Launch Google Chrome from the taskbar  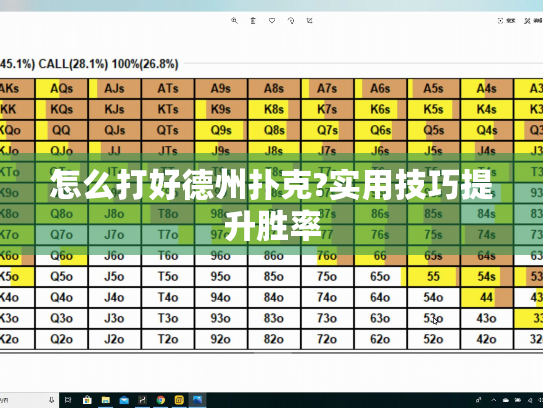(x=161, y=400)
